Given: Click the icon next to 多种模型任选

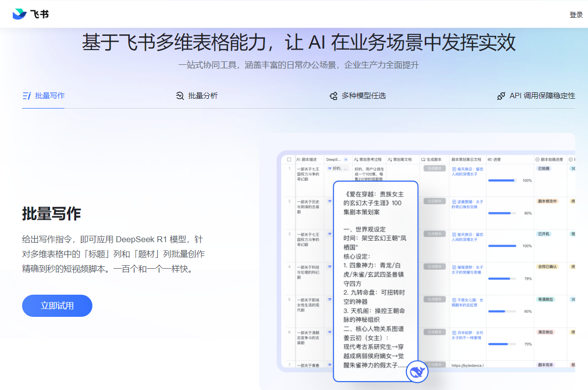Looking at the screenshot, I should coord(333,95).
